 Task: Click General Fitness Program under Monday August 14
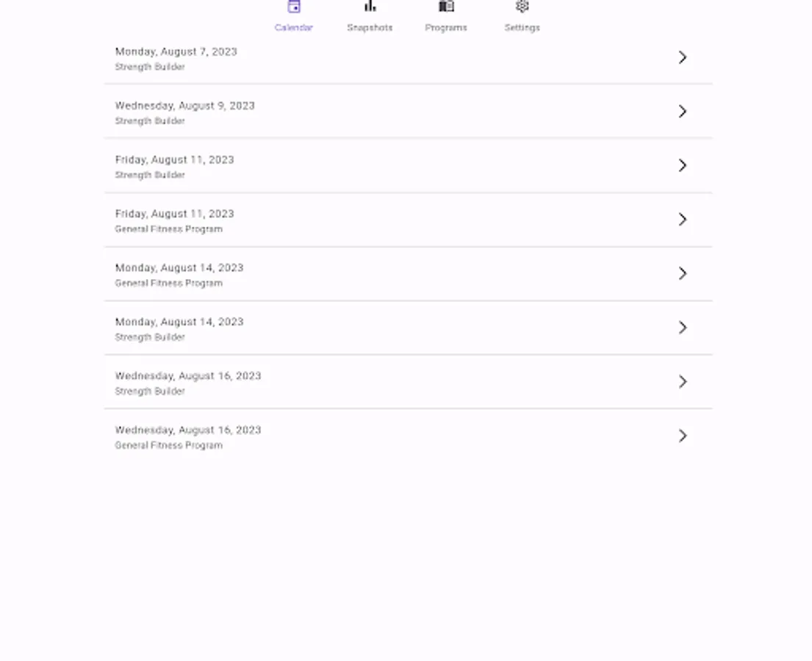pos(168,283)
